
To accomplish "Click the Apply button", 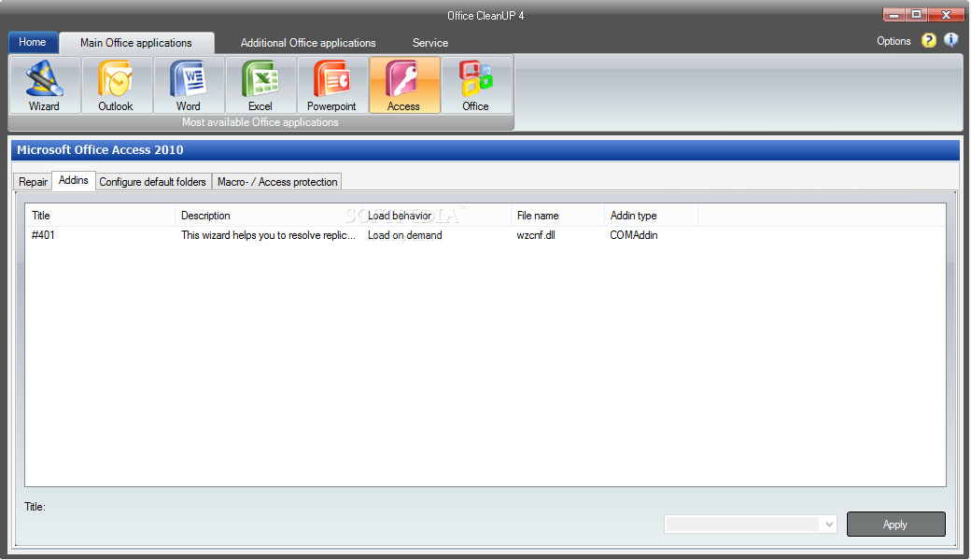I will [895, 525].
